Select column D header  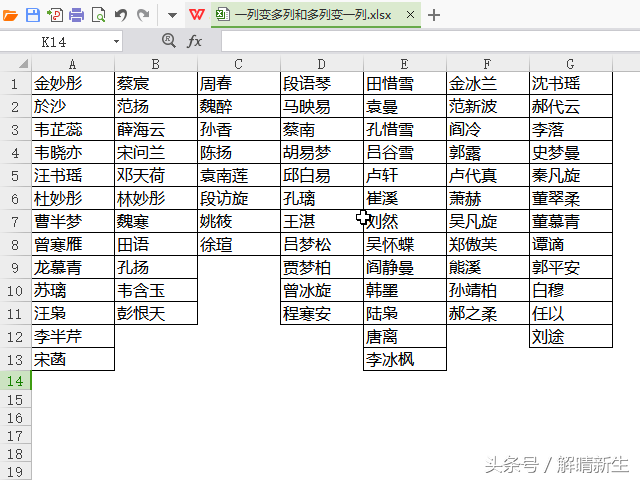[322, 64]
